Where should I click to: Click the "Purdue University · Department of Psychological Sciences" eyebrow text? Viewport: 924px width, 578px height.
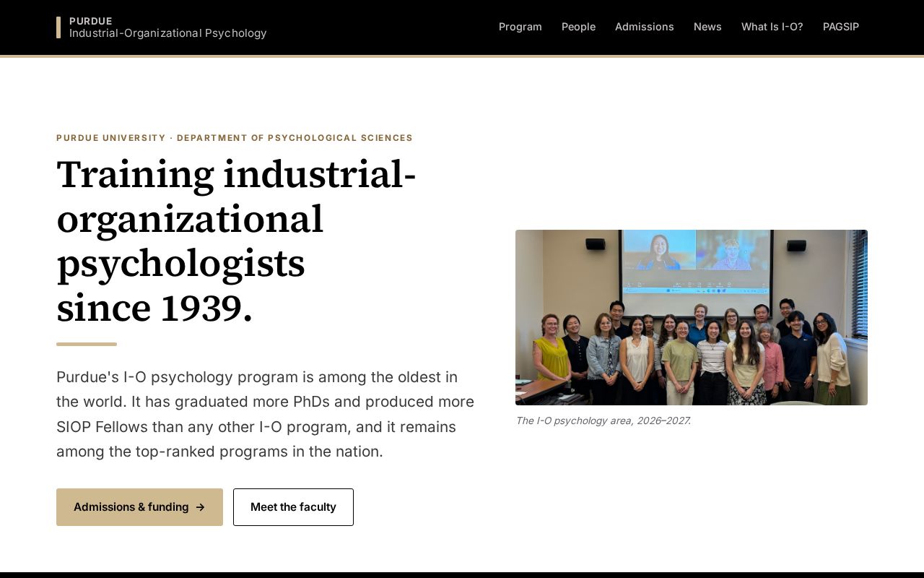(x=235, y=138)
